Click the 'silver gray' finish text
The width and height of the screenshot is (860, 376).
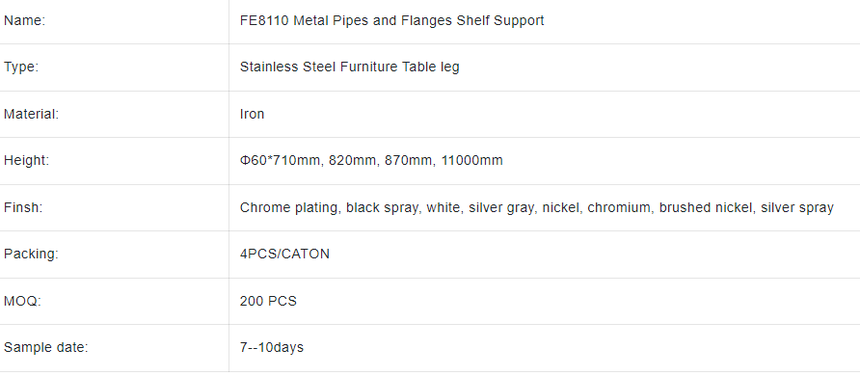501,208
